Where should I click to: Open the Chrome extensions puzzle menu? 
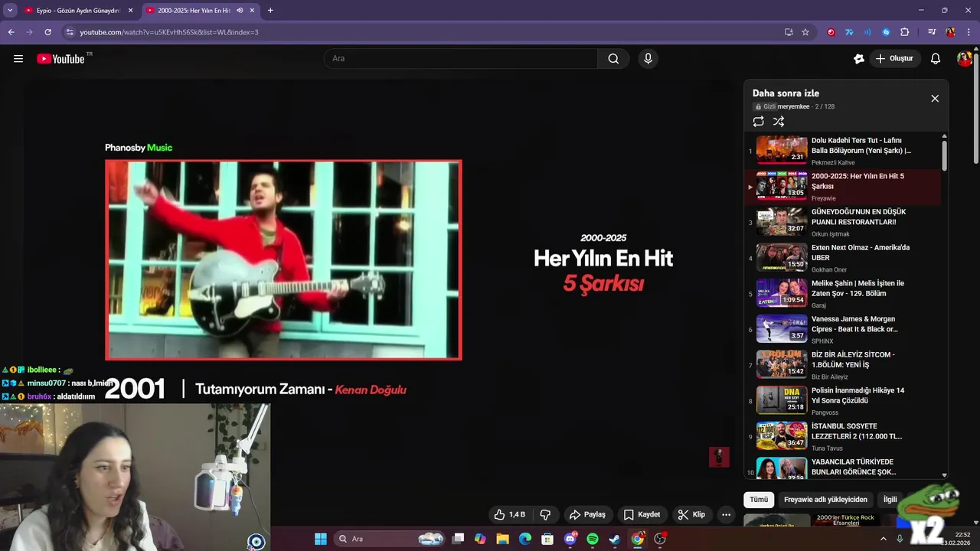(x=904, y=32)
